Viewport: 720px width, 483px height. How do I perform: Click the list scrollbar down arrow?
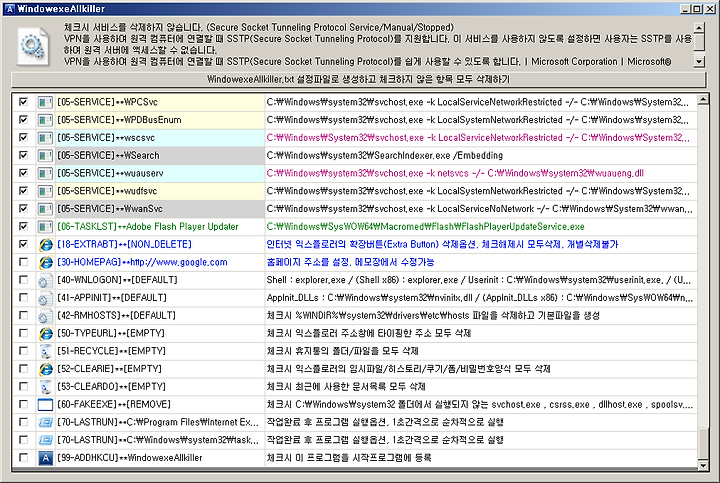pos(703,465)
